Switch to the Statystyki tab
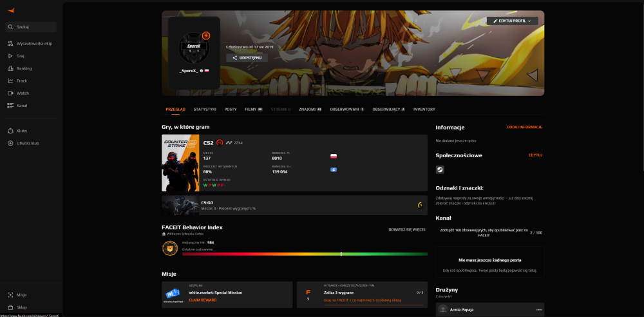Screen dimensions: 644x317 [205, 110]
